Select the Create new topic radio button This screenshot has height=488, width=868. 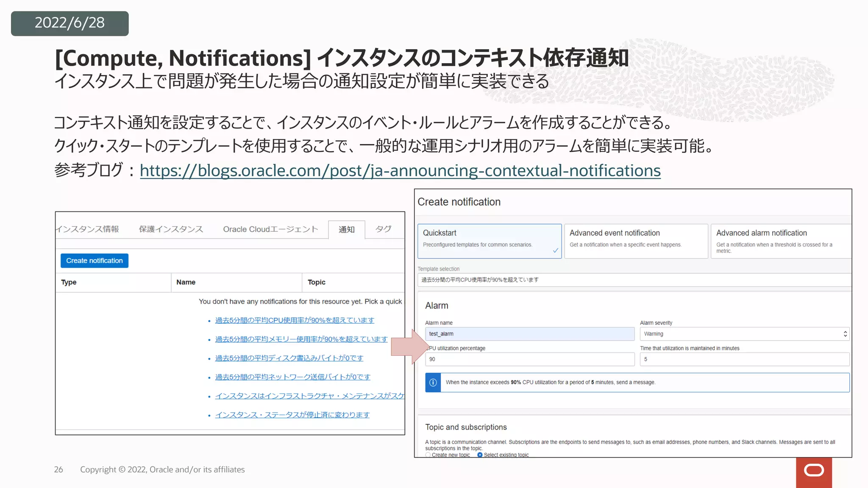428,455
